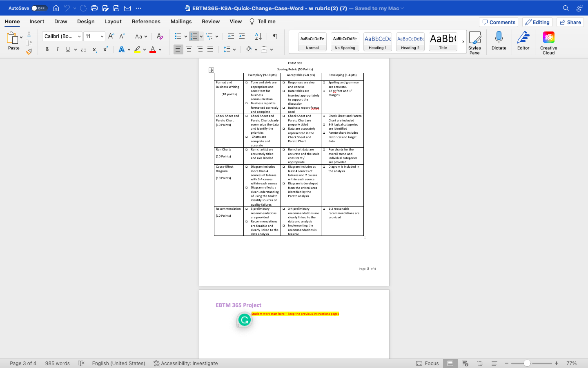
Task: Open the Design tab
Action: pyautogui.click(x=86, y=22)
